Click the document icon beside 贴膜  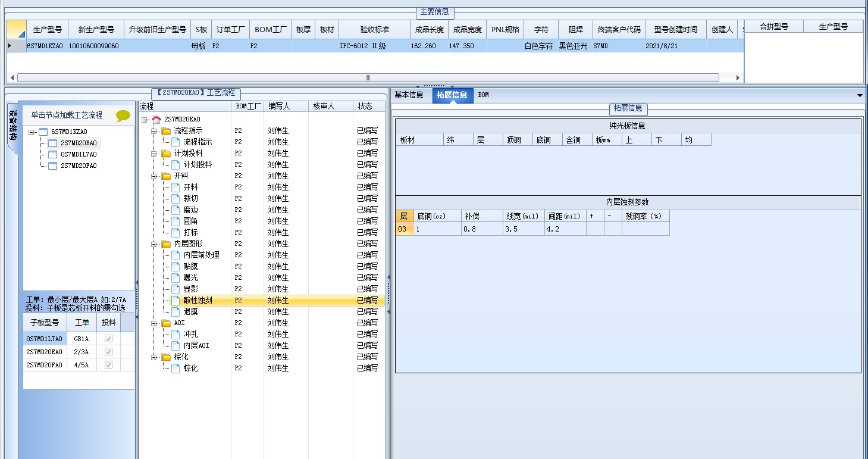point(176,267)
